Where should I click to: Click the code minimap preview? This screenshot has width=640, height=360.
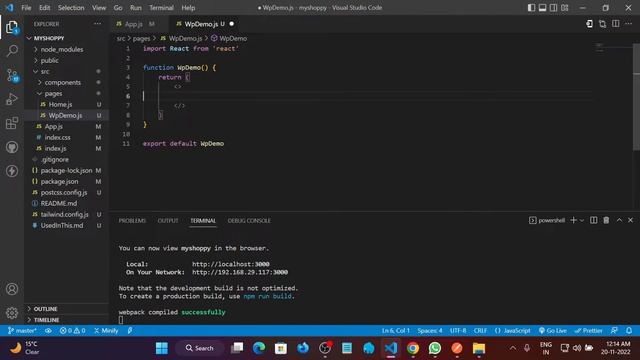click(600, 47)
